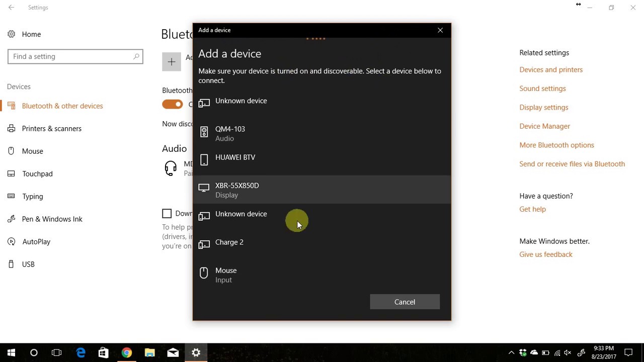Open Devices and printers link
644x362 pixels.
pos(551,69)
